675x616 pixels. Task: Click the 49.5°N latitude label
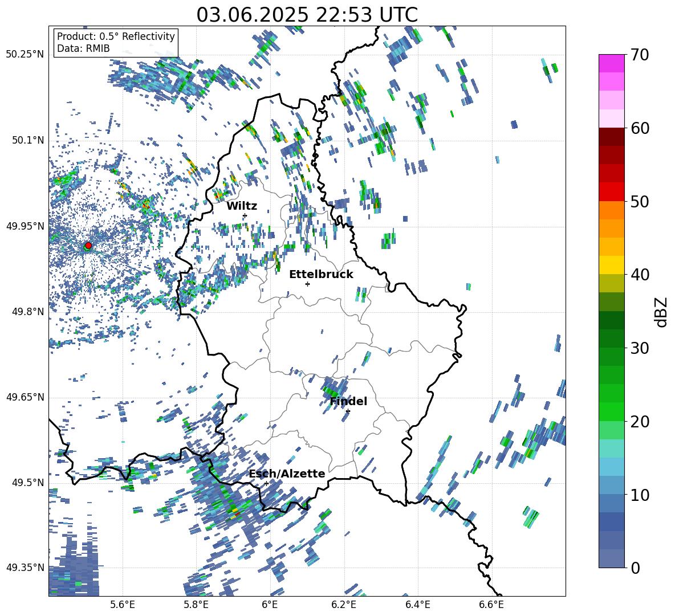(27, 483)
